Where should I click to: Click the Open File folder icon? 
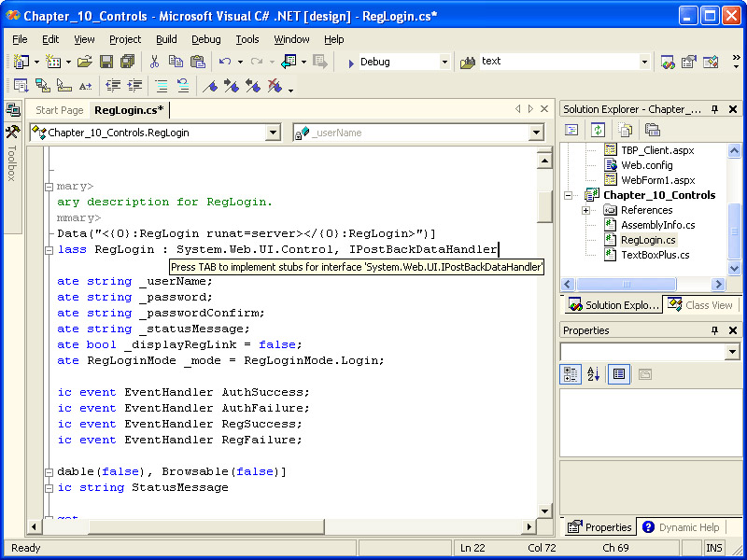tap(84, 62)
